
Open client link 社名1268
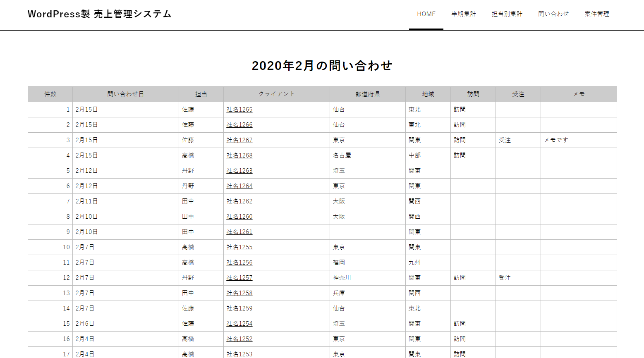tap(239, 155)
